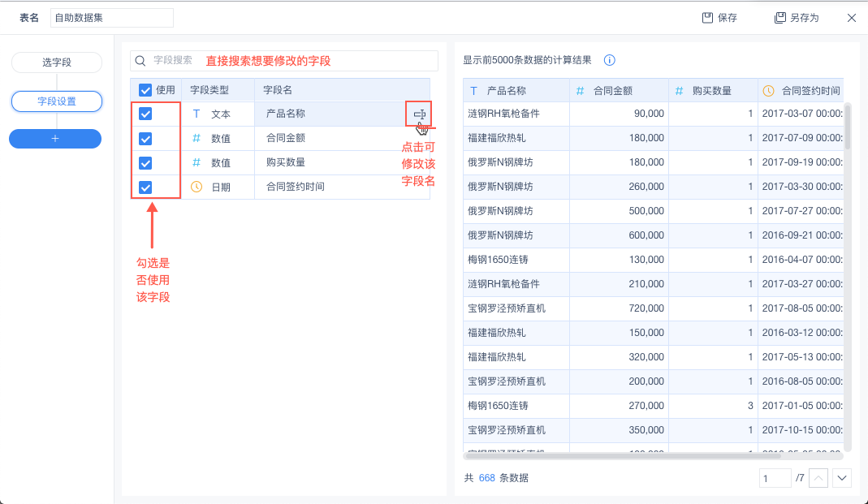Screen dimensions: 868x504
Task: Click the rename icon for 产品名称 field
Action: (x=419, y=114)
